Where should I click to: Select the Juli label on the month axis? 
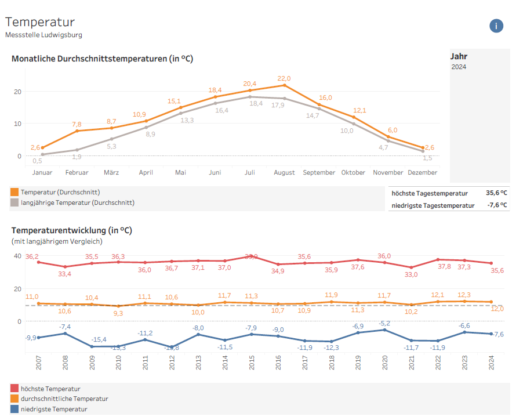pyautogui.click(x=250, y=172)
